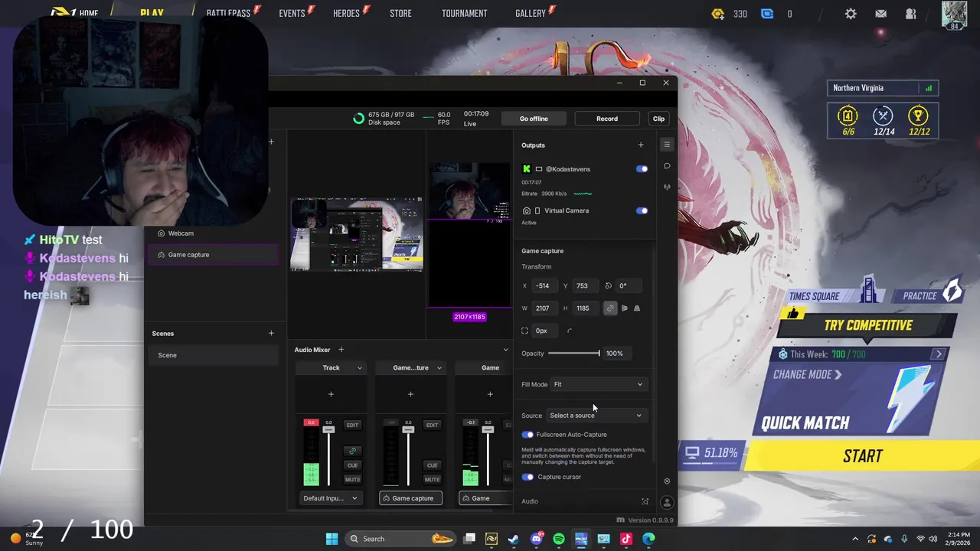The width and height of the screenshot is (980, 551).
Task: Expand CHANGE MODE in the game
Action: tap(807, 375)
